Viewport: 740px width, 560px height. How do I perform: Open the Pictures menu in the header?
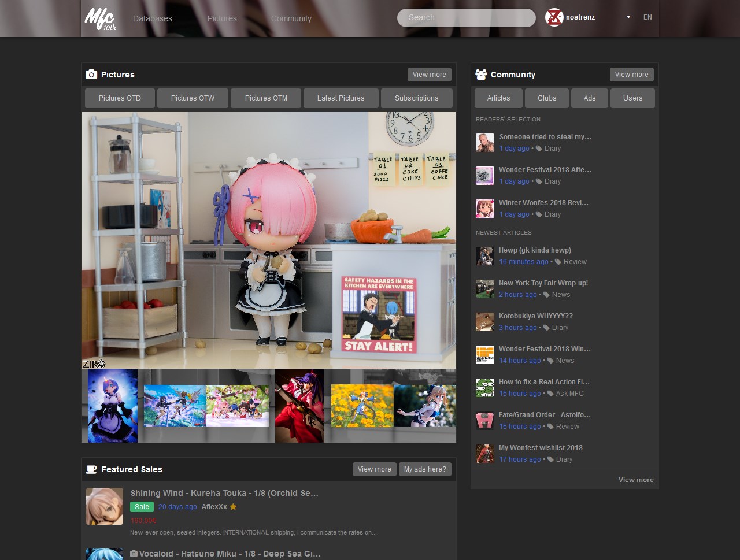pyautogui.click(x=222, y=18)
